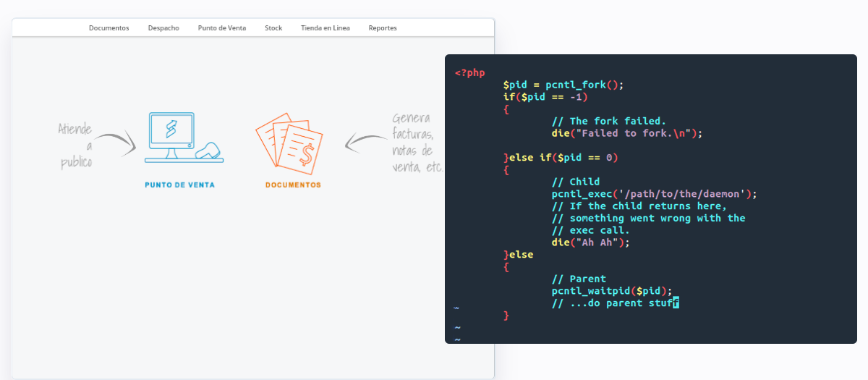Click the <?php opening tag in the editor
868x380 pixels.
[469, 72]
